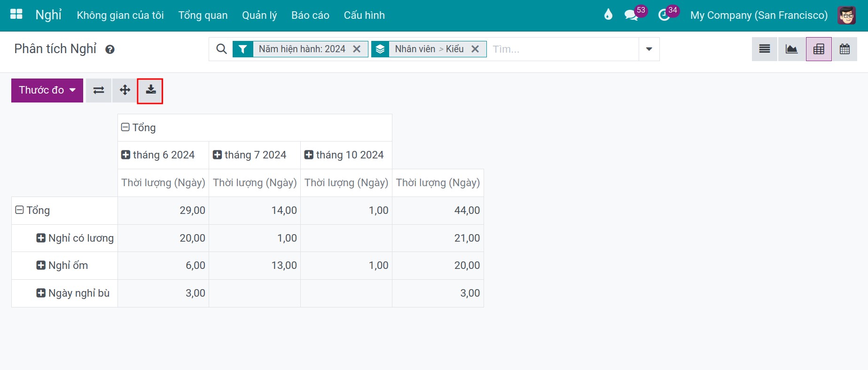
Task: Open the Báo cáo menu
Action: (310, 15)
